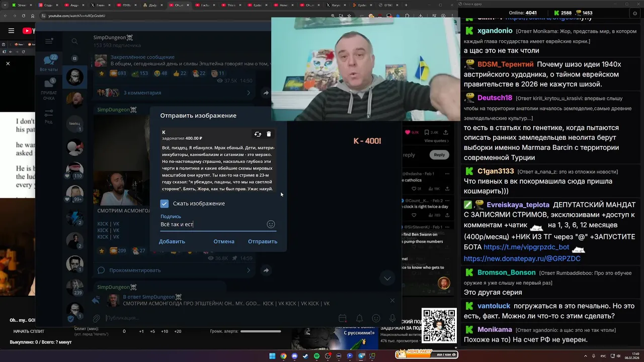644x362 pixels.
Task: Click the 153 reaction on pinned post
Action: tap(140, 73)
